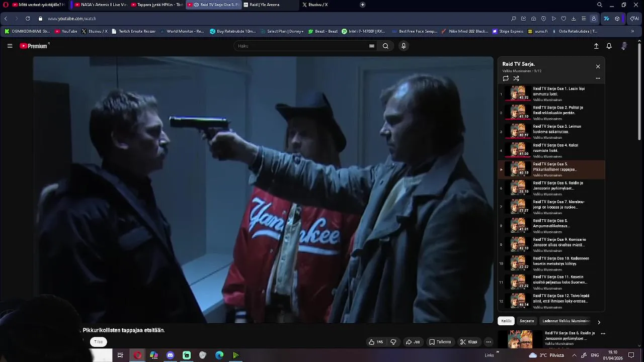Open more video actions three-dot menu

(488, 342)
